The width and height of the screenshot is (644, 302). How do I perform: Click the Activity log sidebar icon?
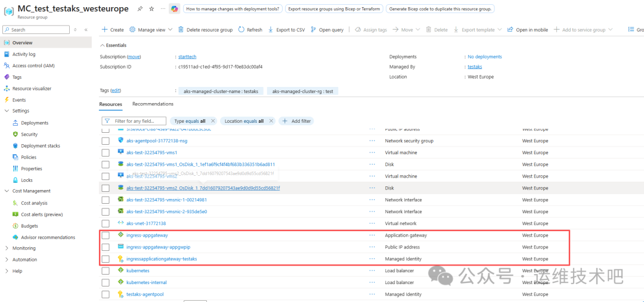(7, 54)
